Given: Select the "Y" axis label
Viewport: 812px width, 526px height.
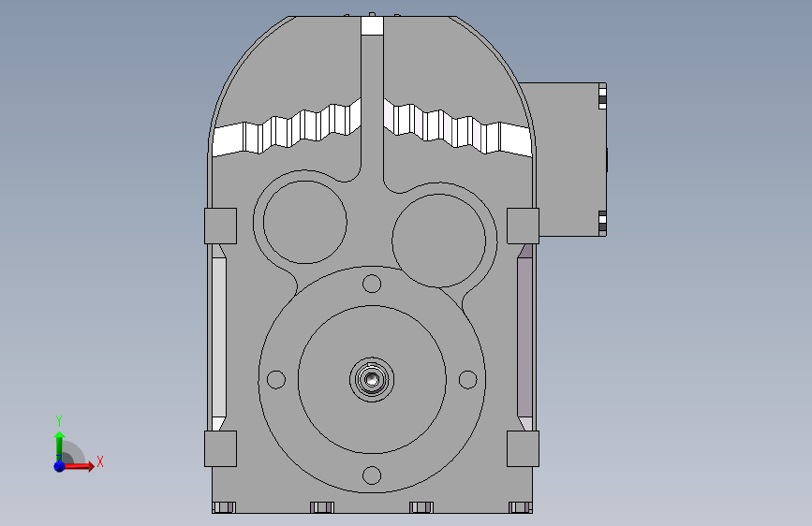Looking at the screenshot, I should click(59, 421).
